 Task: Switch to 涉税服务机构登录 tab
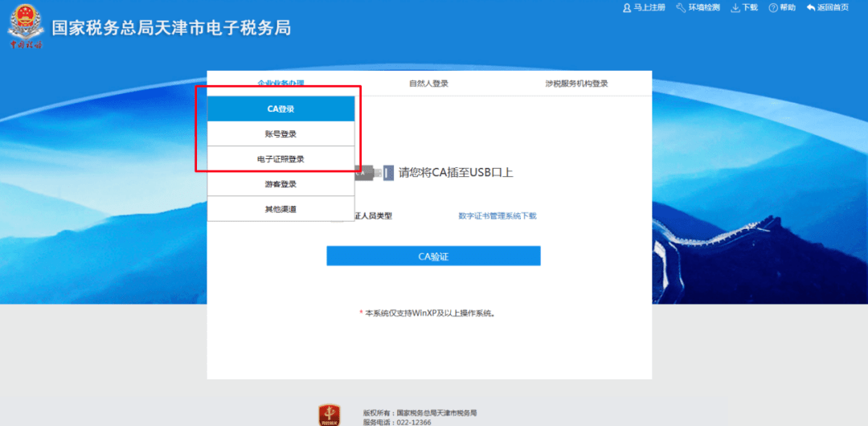coord(576,84)
